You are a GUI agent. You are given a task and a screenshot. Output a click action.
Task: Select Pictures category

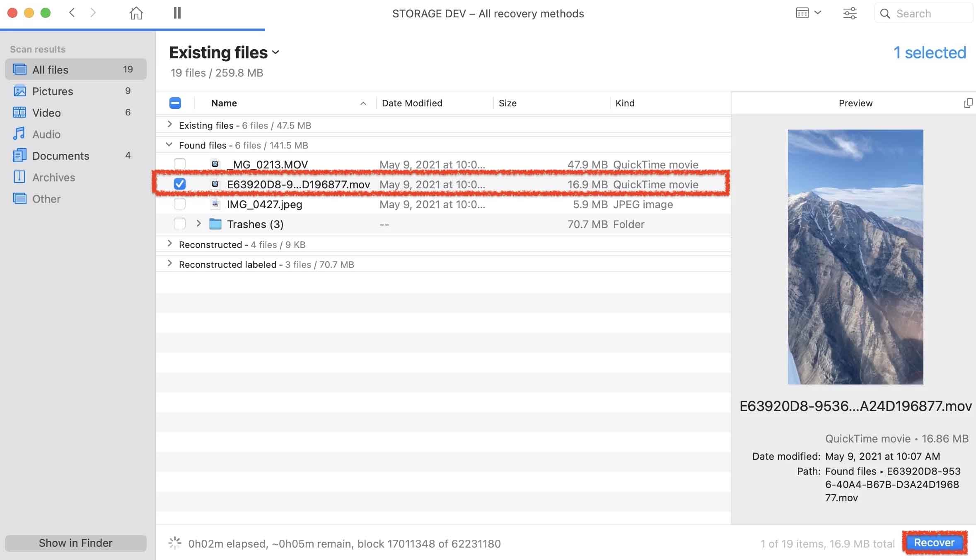[76, 91]
